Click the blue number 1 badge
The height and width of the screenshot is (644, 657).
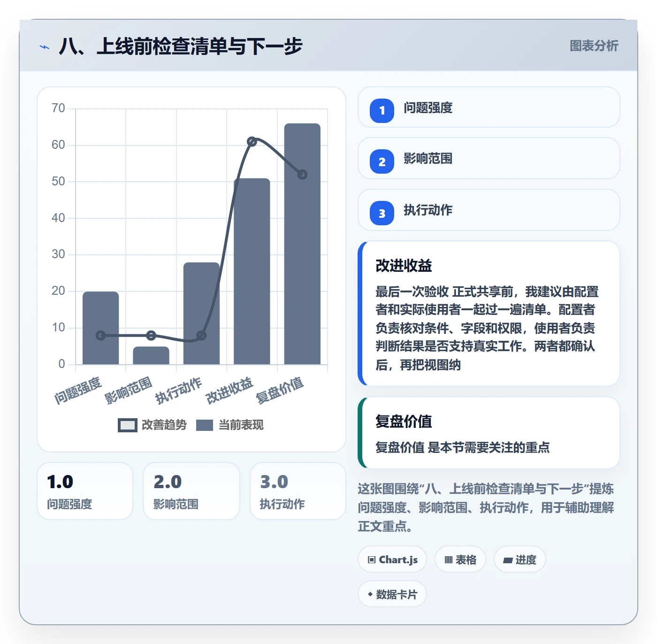[382, 110]
